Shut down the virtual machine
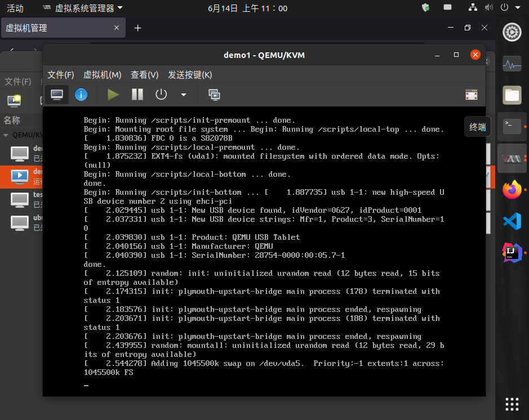Screen dimensions: 529x420 pos(161,95)
